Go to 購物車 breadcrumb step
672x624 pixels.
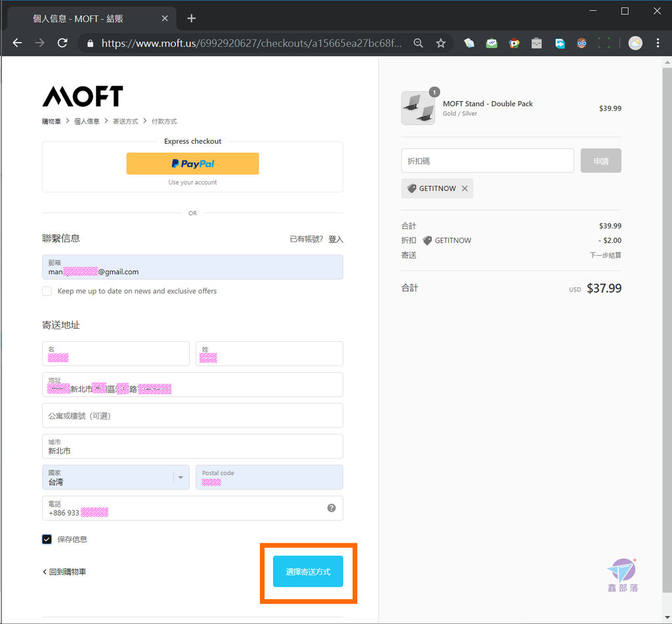[x=51, y=121]
